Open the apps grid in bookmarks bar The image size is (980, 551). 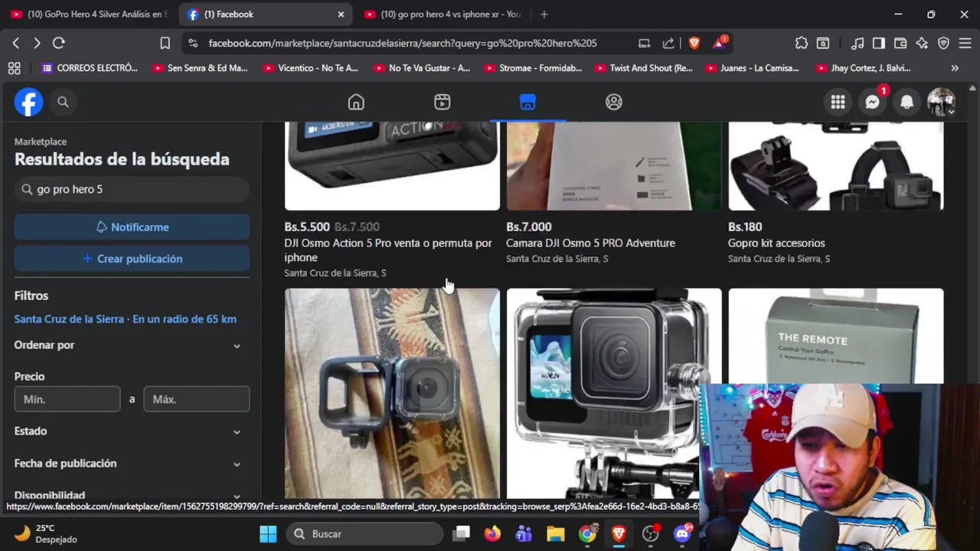click(x=14, y=68)
